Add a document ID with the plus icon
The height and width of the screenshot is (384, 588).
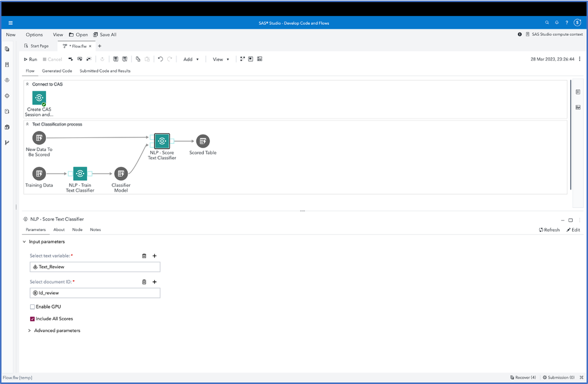click(x=154, y=282)
